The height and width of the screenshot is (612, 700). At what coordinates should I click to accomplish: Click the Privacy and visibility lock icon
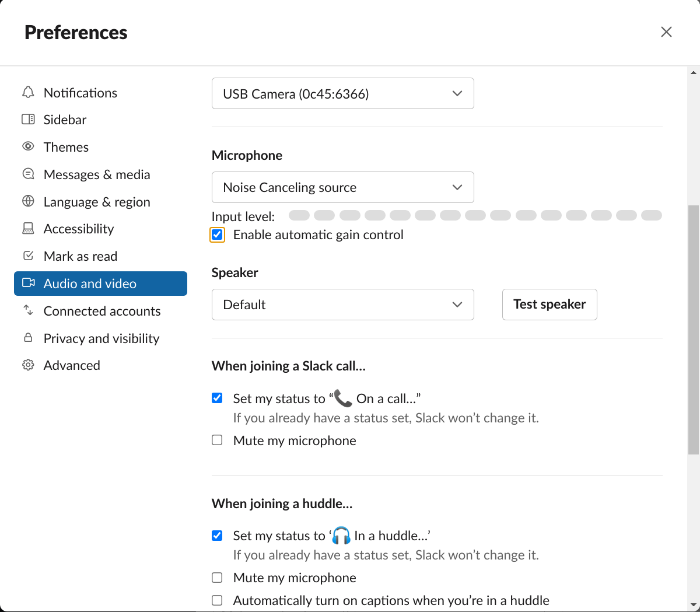28,338
